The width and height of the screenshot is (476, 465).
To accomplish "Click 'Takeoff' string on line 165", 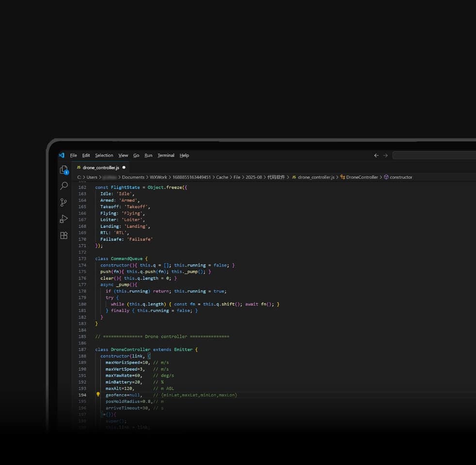I will (x=136, y=207).
